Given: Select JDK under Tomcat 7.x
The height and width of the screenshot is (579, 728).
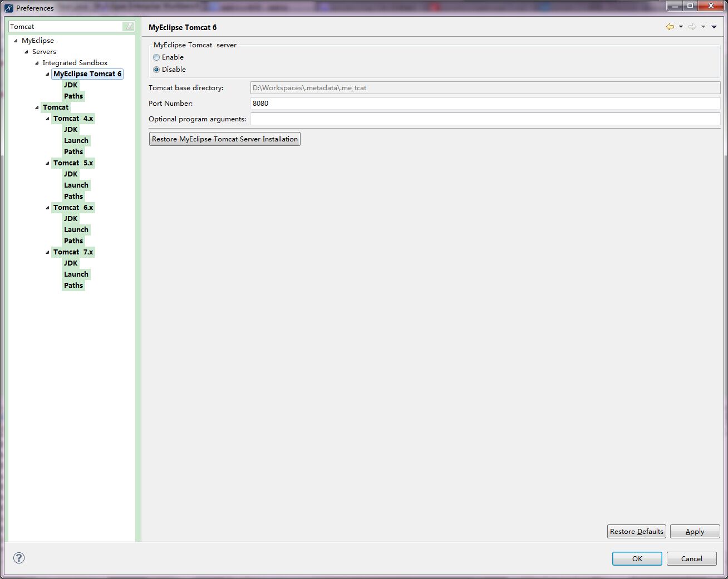Looking at the screenshot, I should pyautogui.click(x=71, y=263).
